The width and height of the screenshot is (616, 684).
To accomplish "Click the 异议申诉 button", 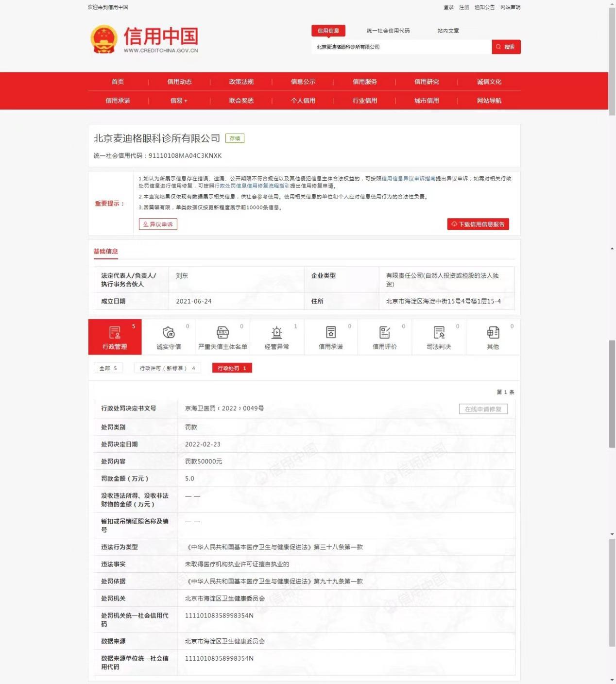I will coord(158,224).
